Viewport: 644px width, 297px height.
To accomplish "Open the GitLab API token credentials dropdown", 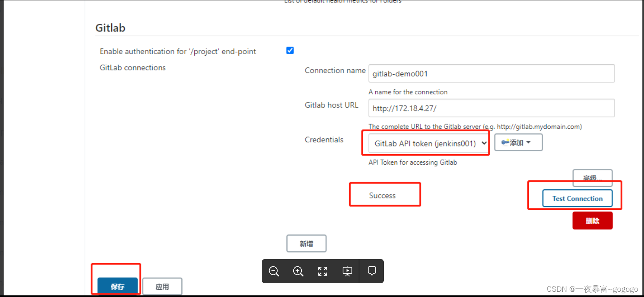I will click(428, 143).
